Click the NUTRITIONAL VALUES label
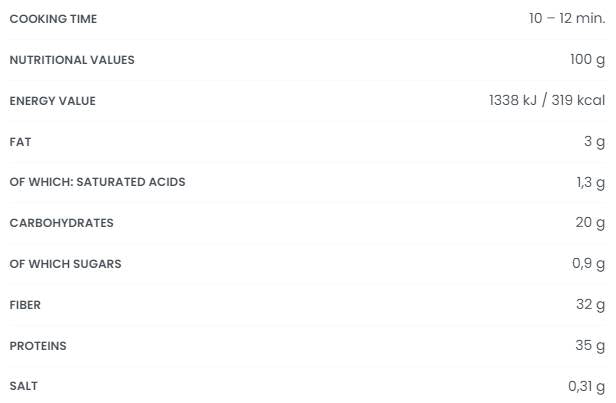Image resolution: width=616 pixels, height=403 pixels. (x=72, y=60)
